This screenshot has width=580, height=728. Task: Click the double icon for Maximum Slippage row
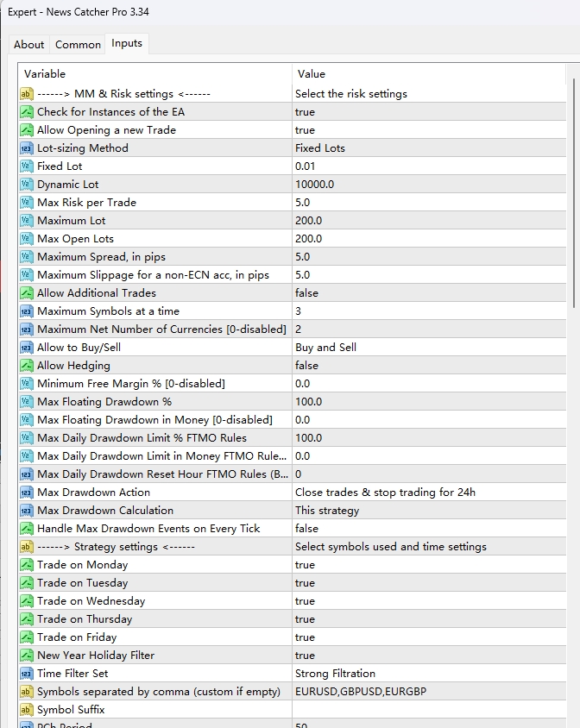pos(27,275)
